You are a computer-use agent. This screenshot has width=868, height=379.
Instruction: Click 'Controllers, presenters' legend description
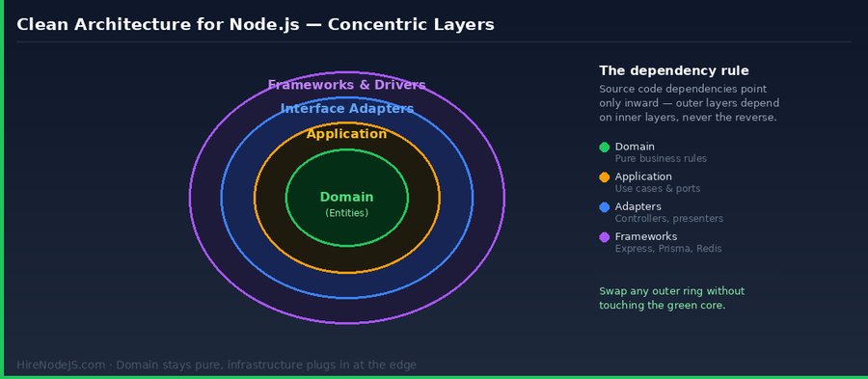point(668,219)
